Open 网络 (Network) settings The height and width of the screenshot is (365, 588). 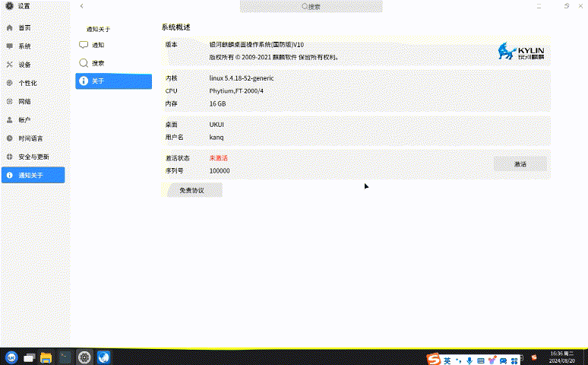24,101
